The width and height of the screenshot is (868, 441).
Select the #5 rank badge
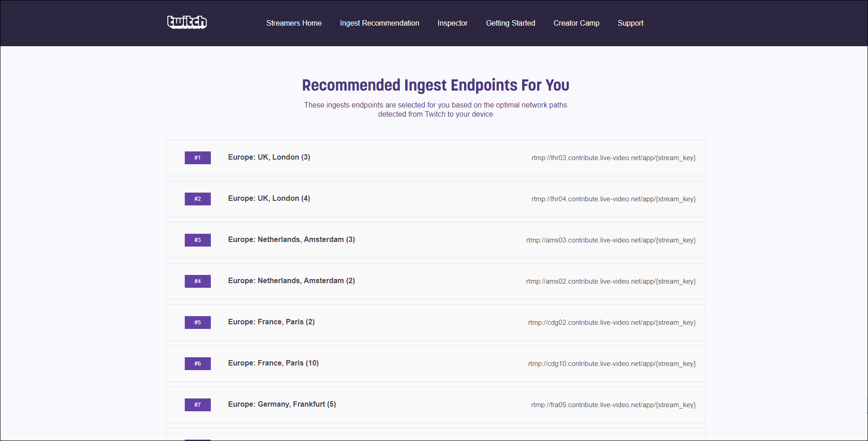pyautogui.click(x=198, y=323)
